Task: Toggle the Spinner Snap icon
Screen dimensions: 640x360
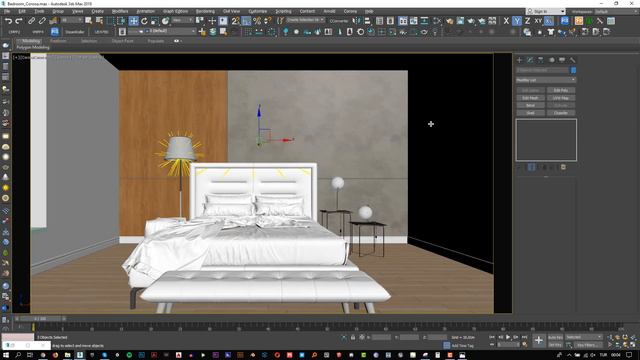Action: click(x=268, y=21)
